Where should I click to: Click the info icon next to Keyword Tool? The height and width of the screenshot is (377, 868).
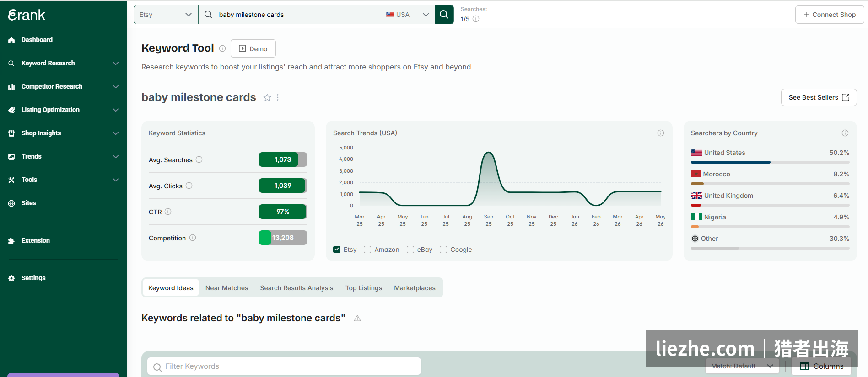coord(222,48)
